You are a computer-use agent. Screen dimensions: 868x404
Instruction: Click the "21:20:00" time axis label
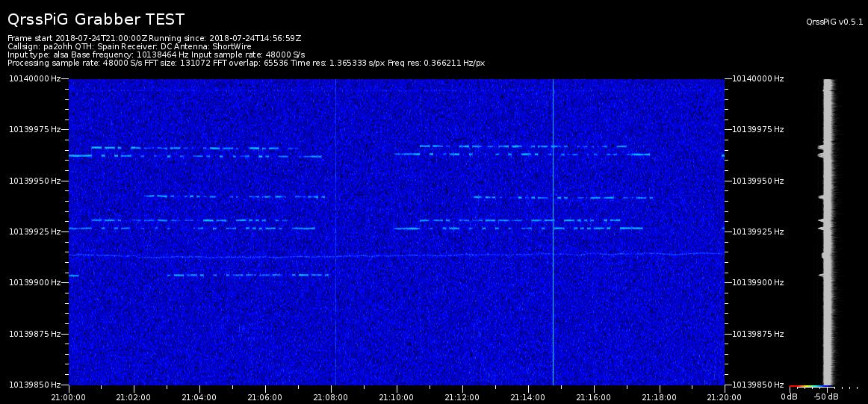tap(725, 397)
